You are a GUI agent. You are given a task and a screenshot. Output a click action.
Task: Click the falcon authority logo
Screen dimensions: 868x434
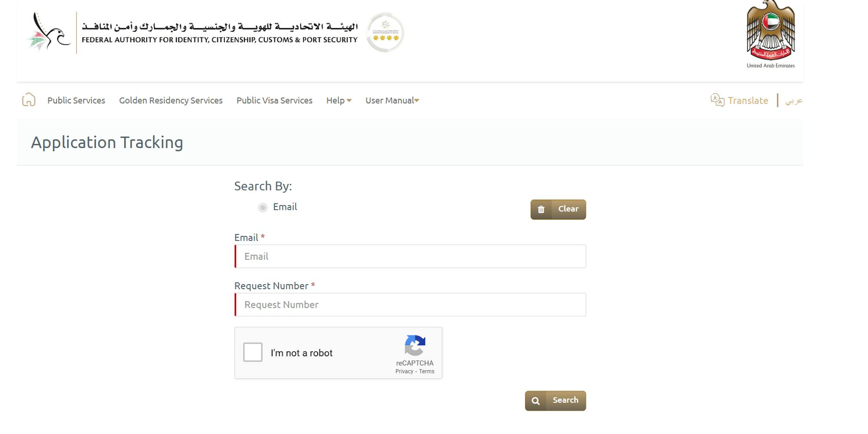point(49,33)
